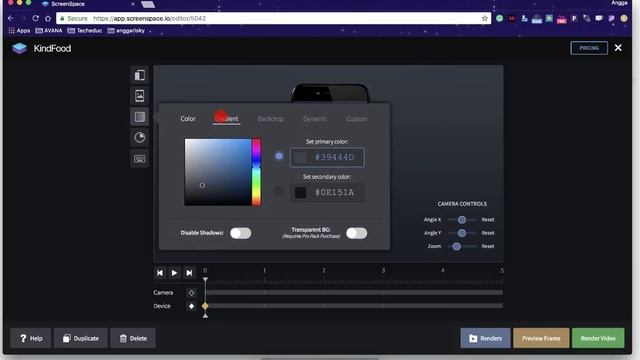Image resolution: width=640 pixels, height=360 pixels.
Task: Click Preview Frame
Action: [x=541, y=338]
